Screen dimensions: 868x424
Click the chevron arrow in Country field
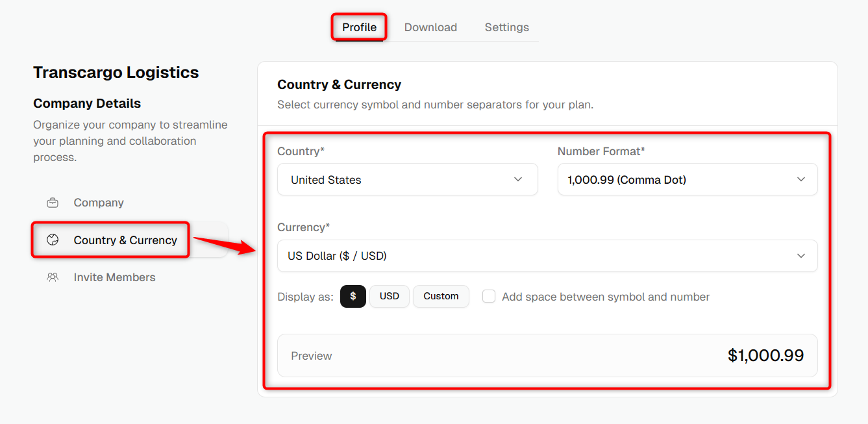[x=518, y=179]
